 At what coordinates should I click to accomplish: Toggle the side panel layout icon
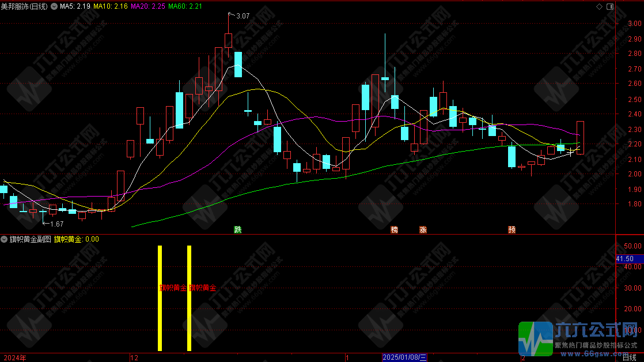pos(609,6)
